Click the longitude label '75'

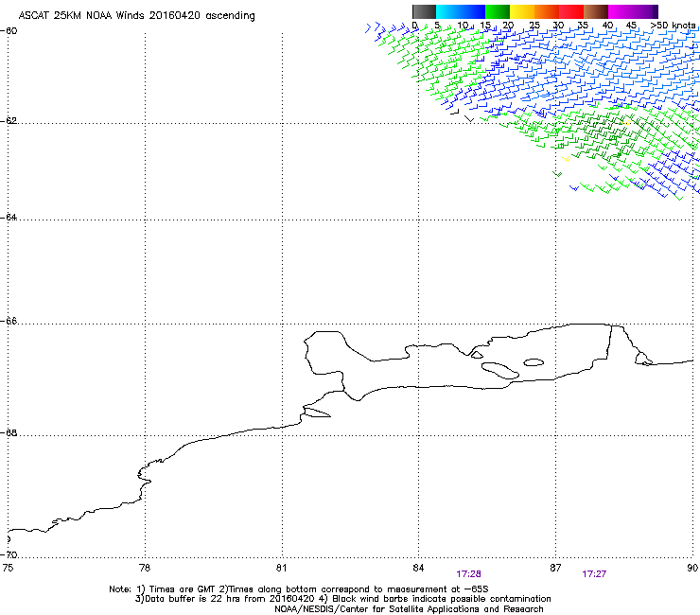[x=8, y=568]
